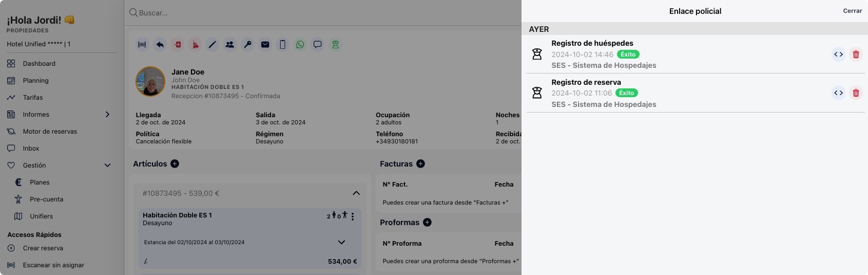Screen dimensions: 868x275
Task: Click the barcode scan icon in toolbar
Action: click(x=142, y=45)
